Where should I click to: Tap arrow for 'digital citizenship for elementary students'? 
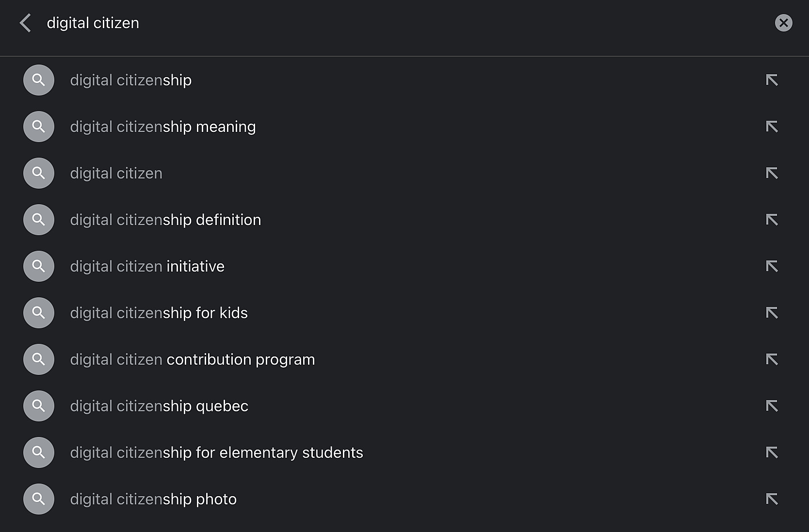[772, 452]
